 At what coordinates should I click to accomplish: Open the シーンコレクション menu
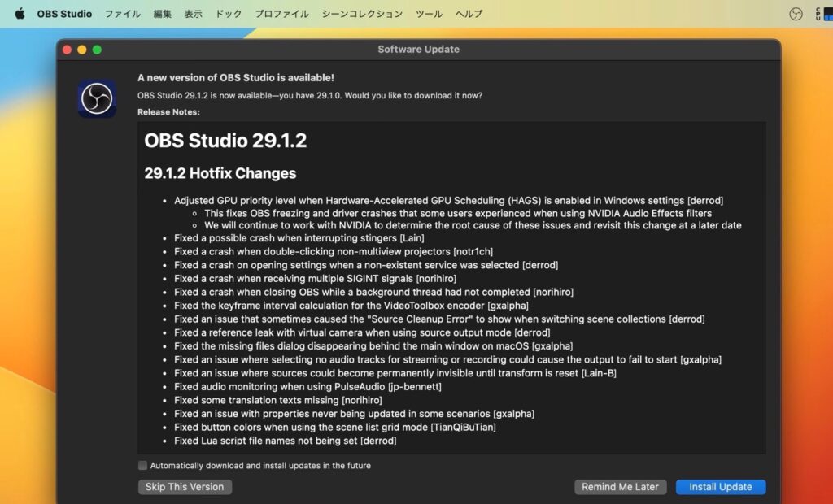(360, 13)
